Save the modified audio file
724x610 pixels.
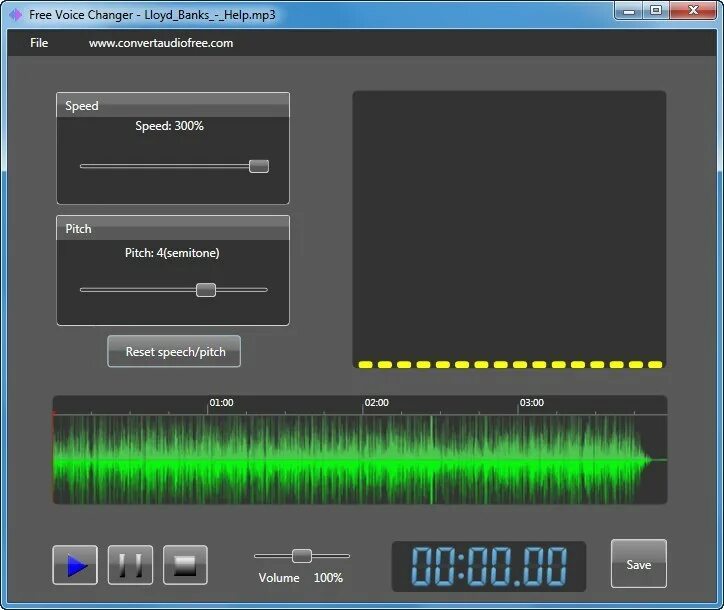[x=639, y=563]
